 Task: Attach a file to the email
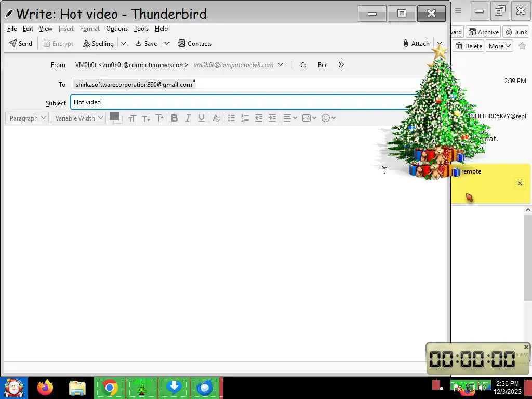pos(416,44)
